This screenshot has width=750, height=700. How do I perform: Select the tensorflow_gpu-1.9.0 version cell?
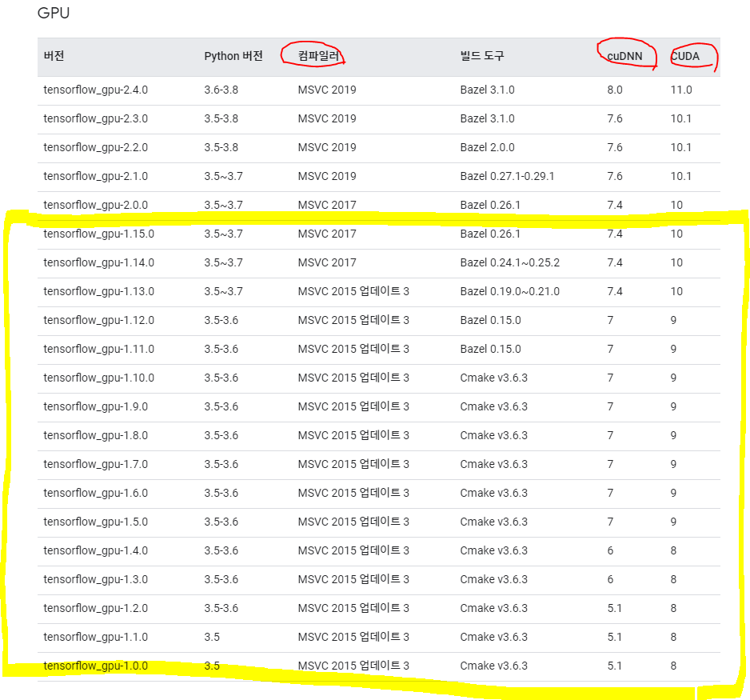tap(96, 406)
